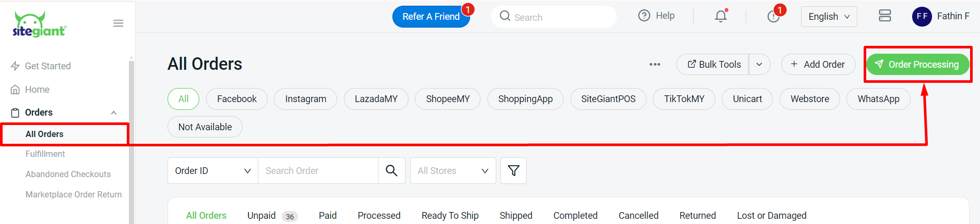Open the notifications bell
The height and width of the screenshot is (224, 980).
[721, 16]
